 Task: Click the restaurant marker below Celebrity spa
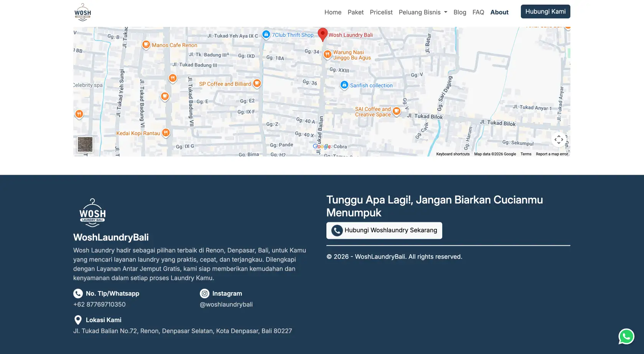[79, 114]
